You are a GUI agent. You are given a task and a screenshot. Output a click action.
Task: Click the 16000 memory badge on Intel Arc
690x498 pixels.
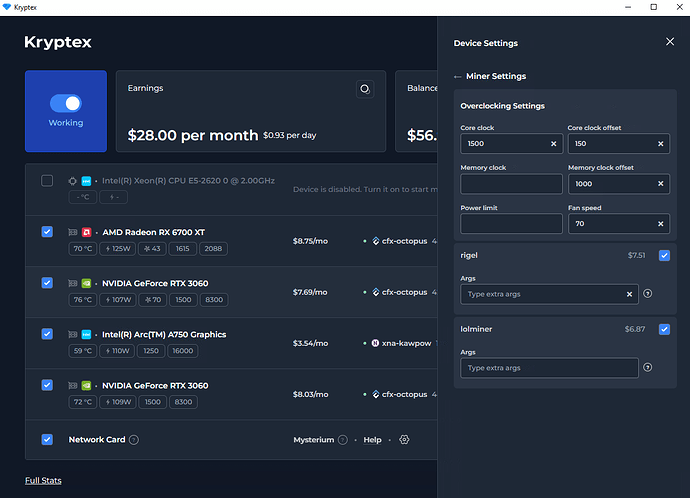point(183,351)
